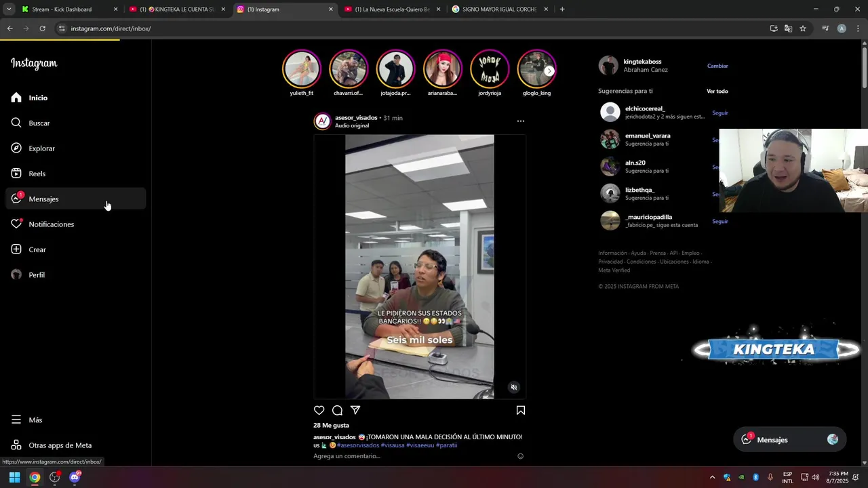Click the Privacidad footer link
Viewport: 868px width, 488px height.
[x=610, y=262]
